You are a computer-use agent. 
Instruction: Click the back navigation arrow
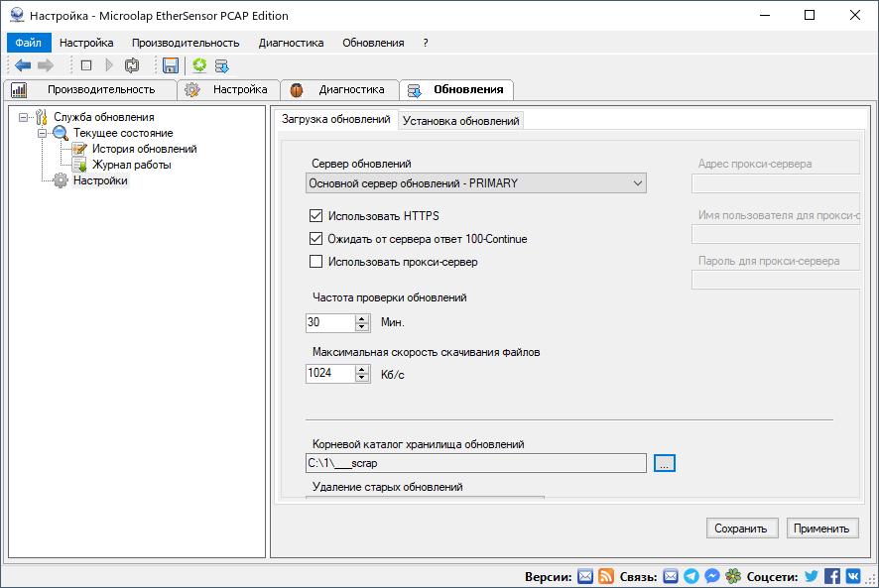[x=22, y=65]
